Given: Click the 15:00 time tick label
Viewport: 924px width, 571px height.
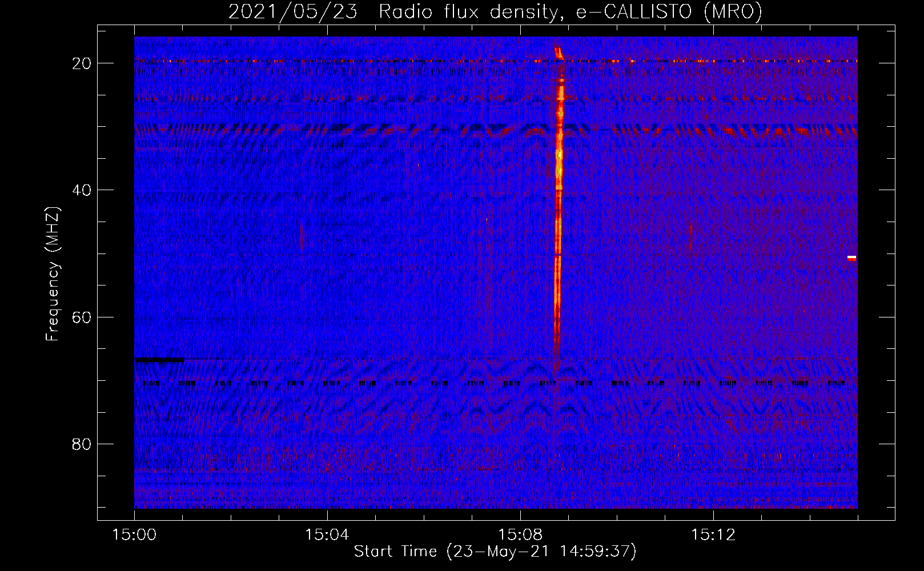Looking at the screenshot, I should click(x=134, y=535).
